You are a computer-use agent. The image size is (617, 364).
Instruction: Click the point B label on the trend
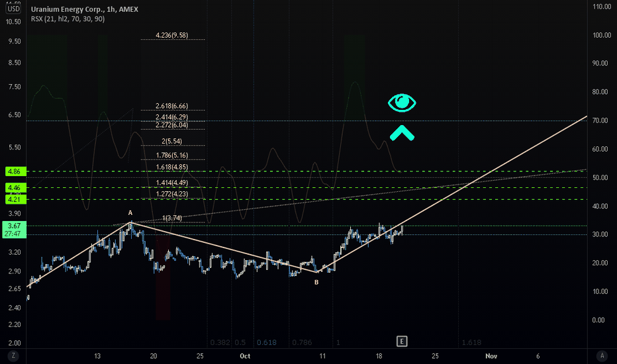point(316,282)
